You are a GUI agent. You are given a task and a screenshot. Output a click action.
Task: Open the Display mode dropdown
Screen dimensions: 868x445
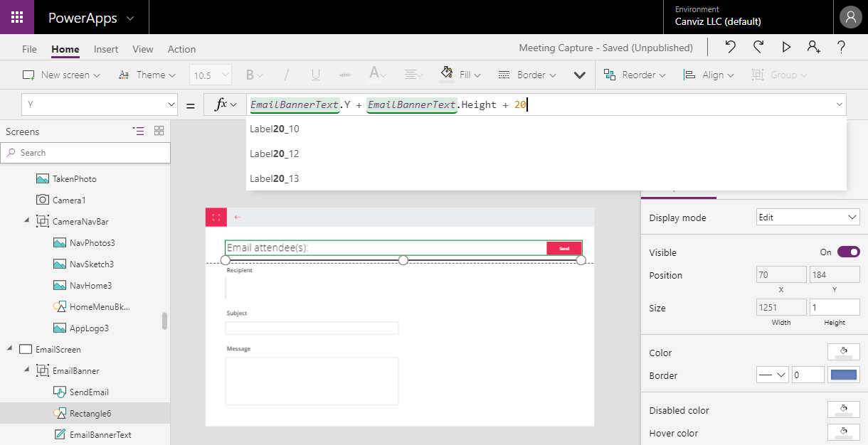coord(808,217)
